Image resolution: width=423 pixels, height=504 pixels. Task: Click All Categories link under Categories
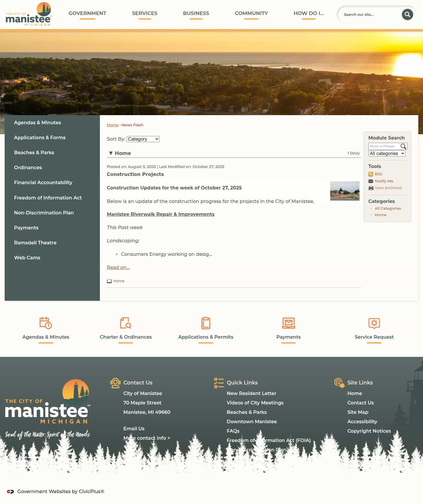tap(388, 208)
